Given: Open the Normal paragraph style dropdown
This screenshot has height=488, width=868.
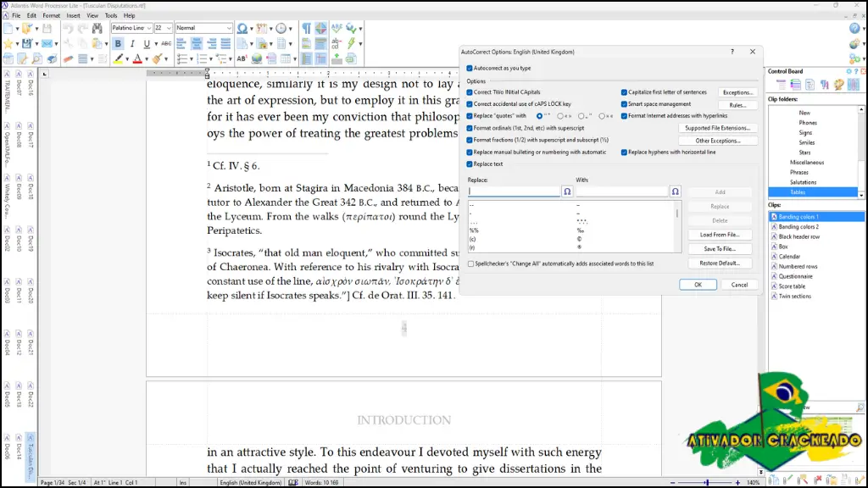Looking at the screenshot, I should click(x=229, y=28).
